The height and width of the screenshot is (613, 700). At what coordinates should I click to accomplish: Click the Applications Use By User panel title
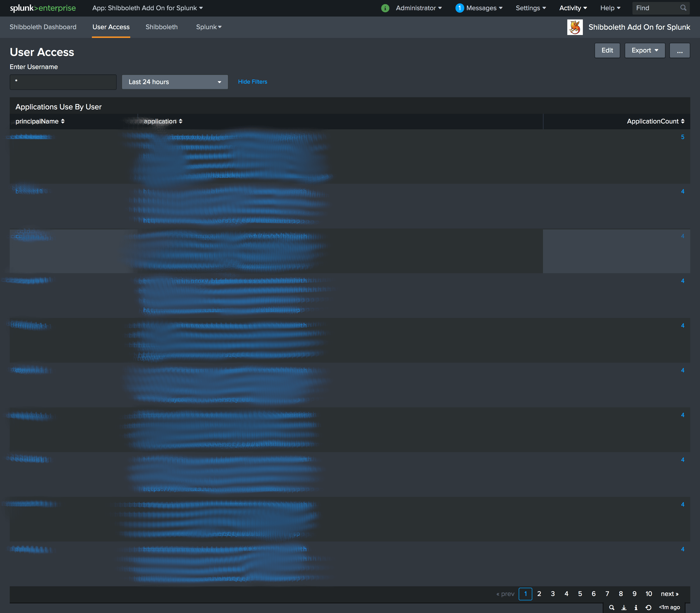pyautogui.click(x=59, y=107)
